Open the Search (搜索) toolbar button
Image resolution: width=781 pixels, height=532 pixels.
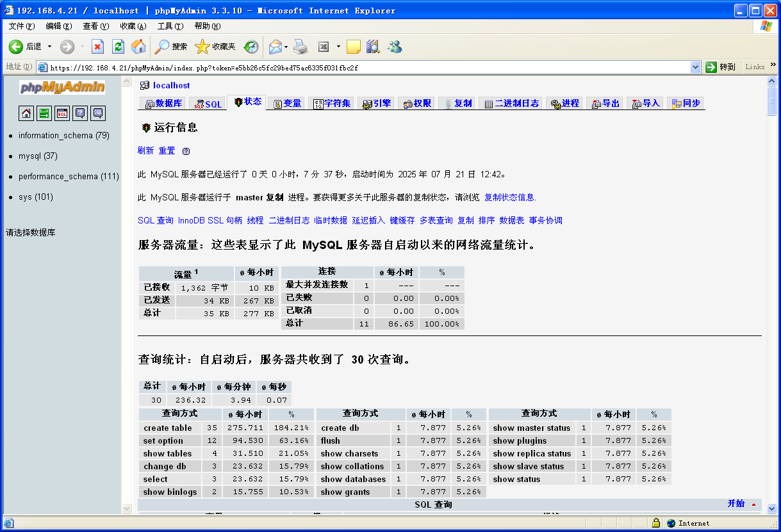[171, 47]
